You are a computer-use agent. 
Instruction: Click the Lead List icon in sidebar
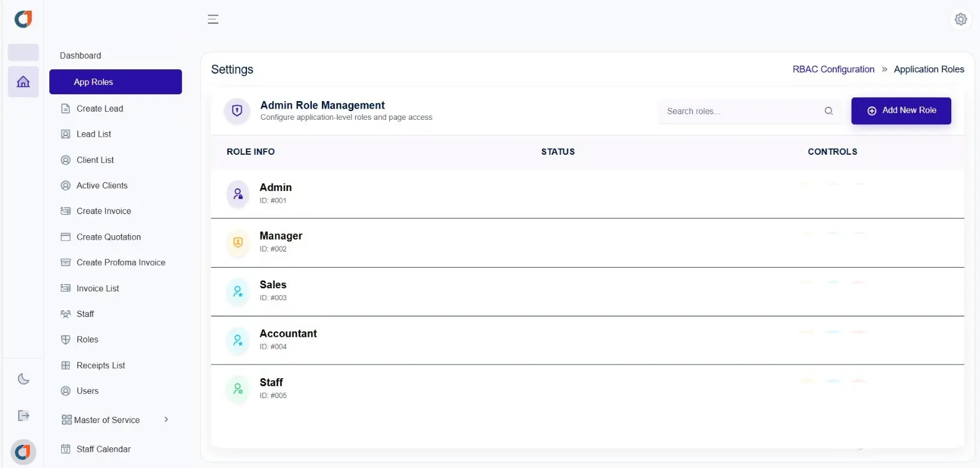[65, 134]
